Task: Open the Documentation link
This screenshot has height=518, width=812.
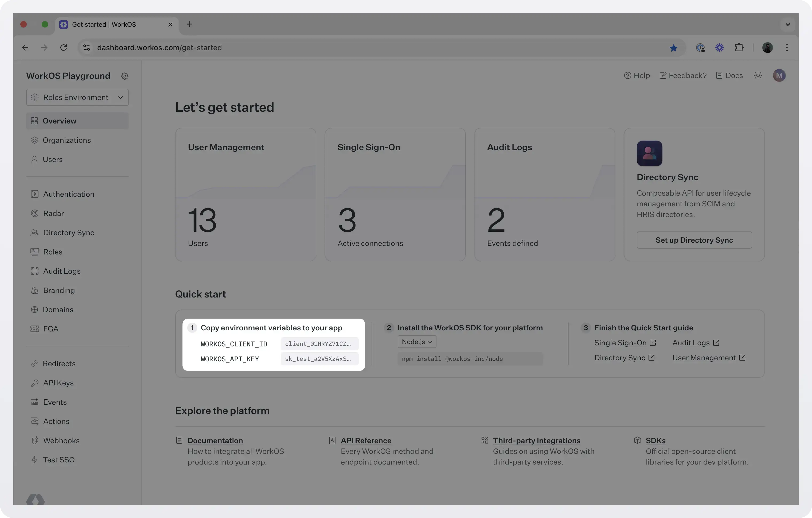Action: (215, 440)
